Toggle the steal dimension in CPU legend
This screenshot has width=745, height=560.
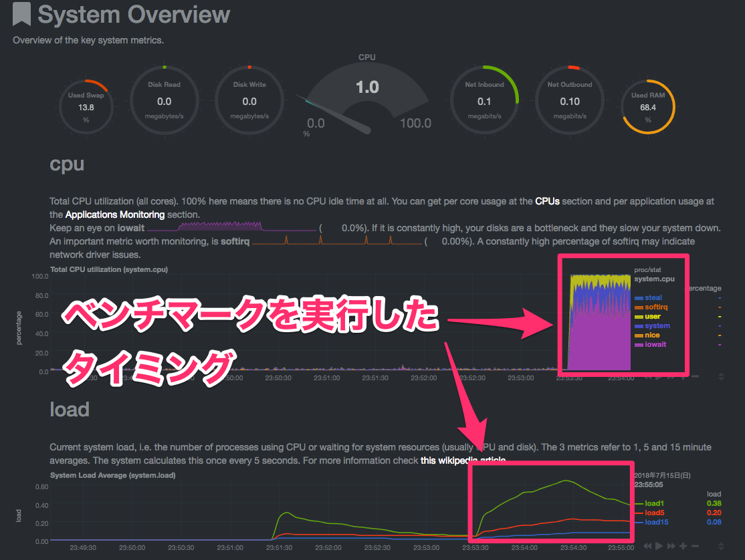click(653, 298)
